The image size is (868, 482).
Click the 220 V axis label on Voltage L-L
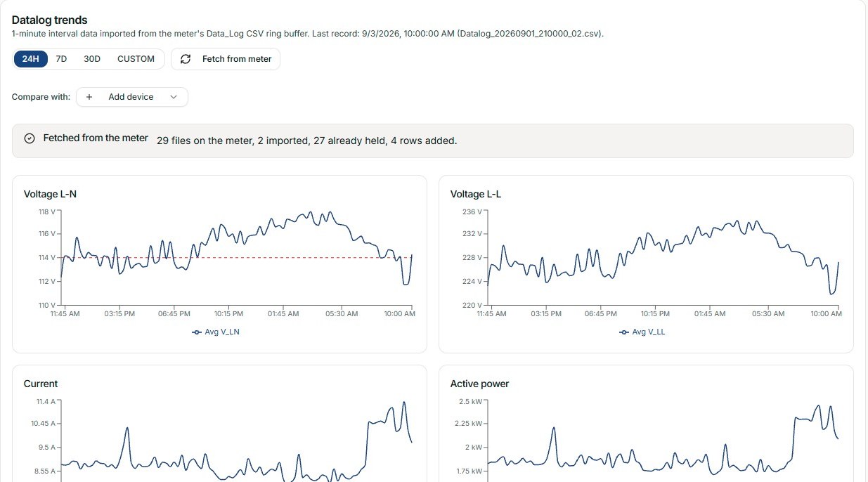click(473, 305)
